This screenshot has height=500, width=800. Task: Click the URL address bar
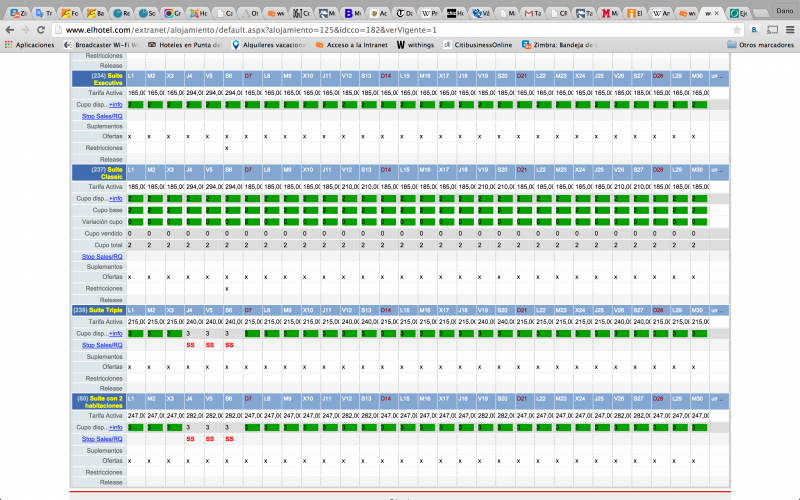tap(400, 31)
